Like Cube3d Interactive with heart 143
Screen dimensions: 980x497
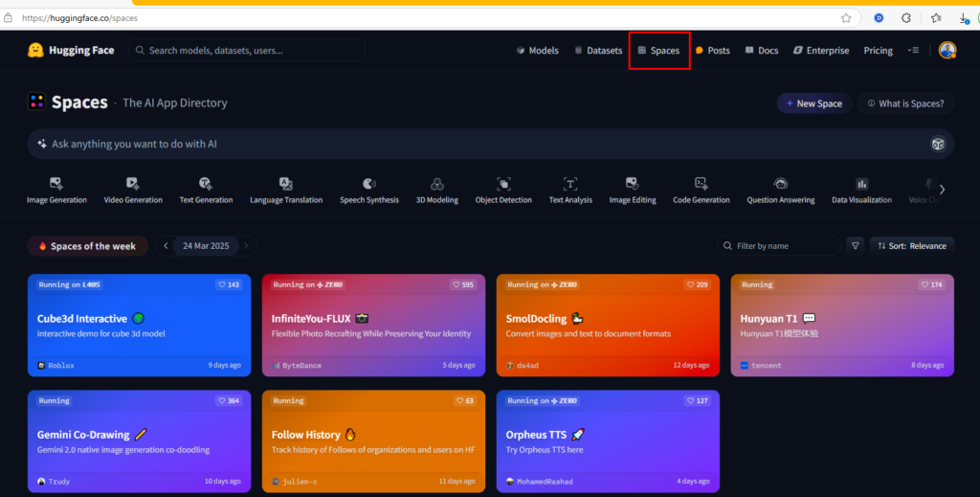tap(228, 284)
